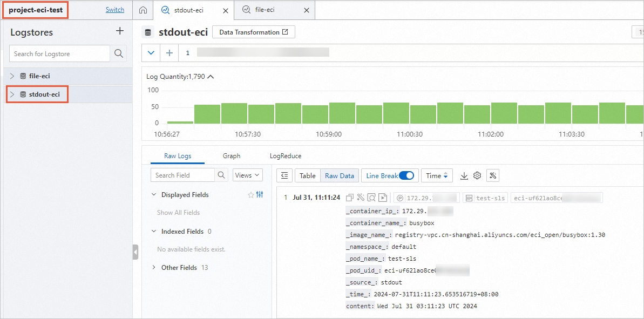Close the file-eci tab
644x319 pixels.
coord(307,10)
